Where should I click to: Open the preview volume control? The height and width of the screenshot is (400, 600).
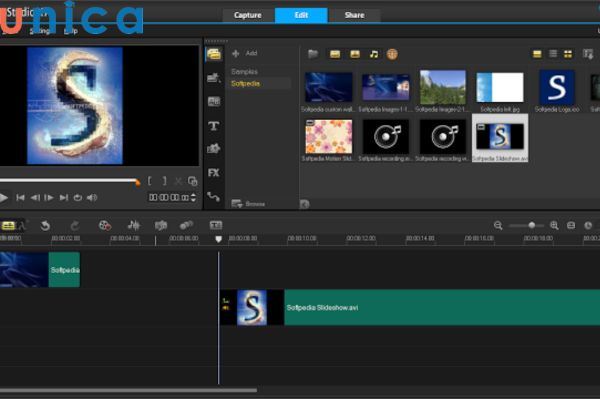(x=92, y=198)
